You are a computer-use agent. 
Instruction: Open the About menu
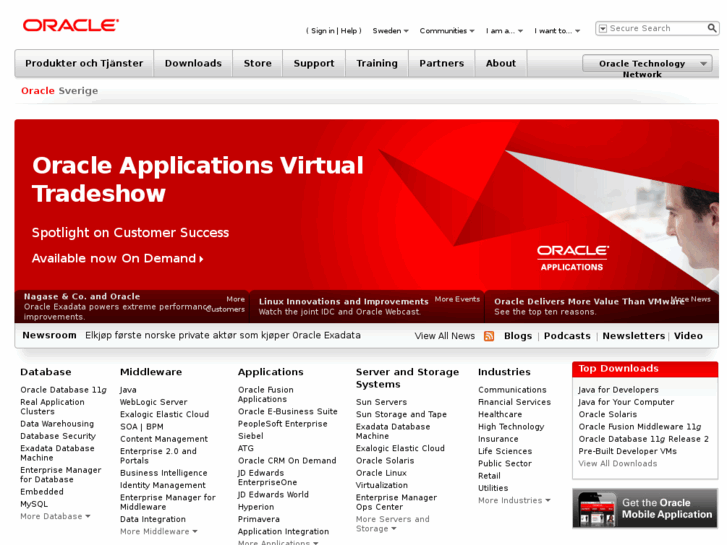pos(501,63)
